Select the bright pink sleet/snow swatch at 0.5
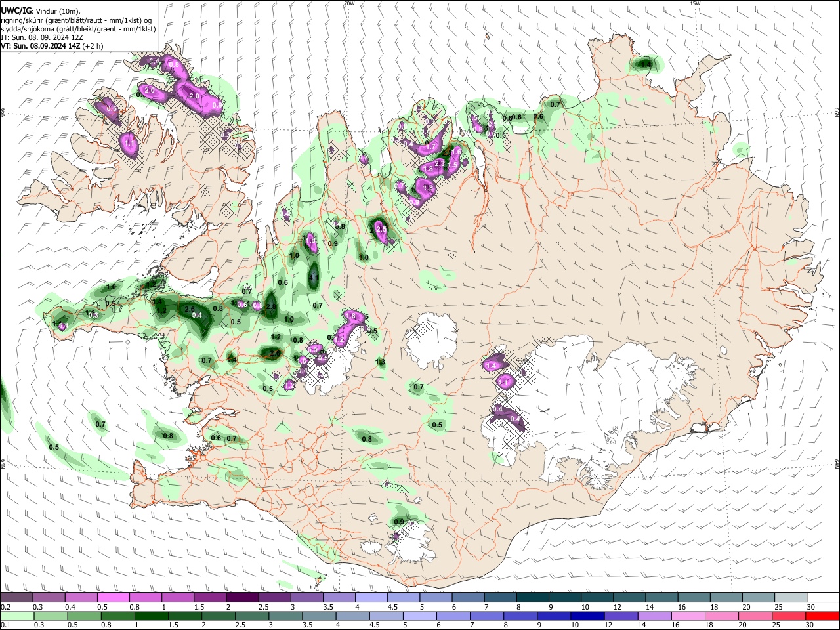This screenshot has height=630, width=840. tap(113, 598)
